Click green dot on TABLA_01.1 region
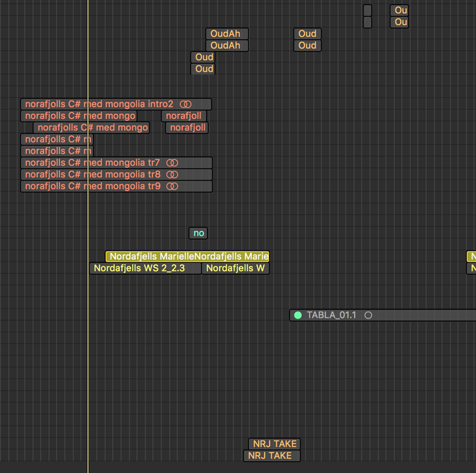The width and height of the screenshot is (476, 473). [x=298, y=315]
